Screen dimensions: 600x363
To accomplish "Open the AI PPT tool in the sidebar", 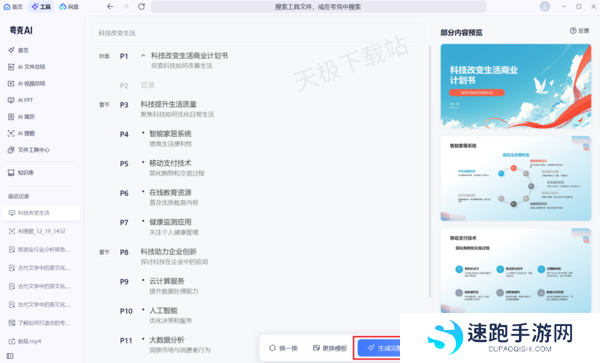I will [20, 100].
